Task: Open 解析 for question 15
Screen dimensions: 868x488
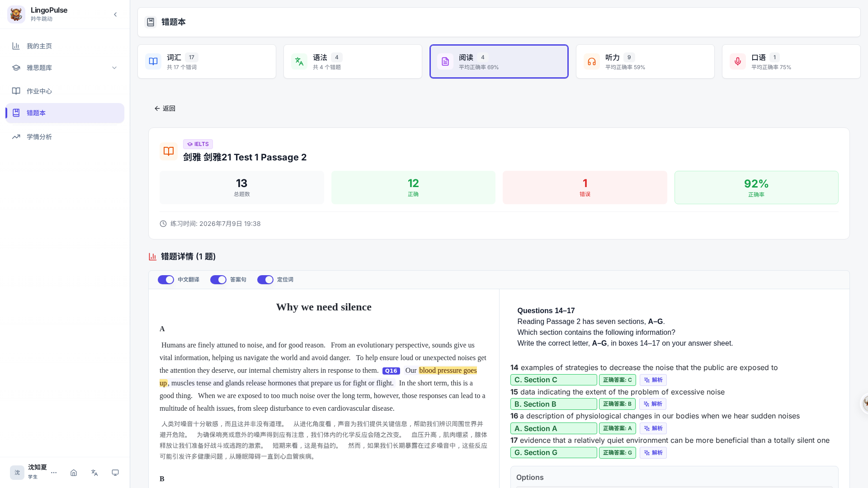Action: [653, 404]
